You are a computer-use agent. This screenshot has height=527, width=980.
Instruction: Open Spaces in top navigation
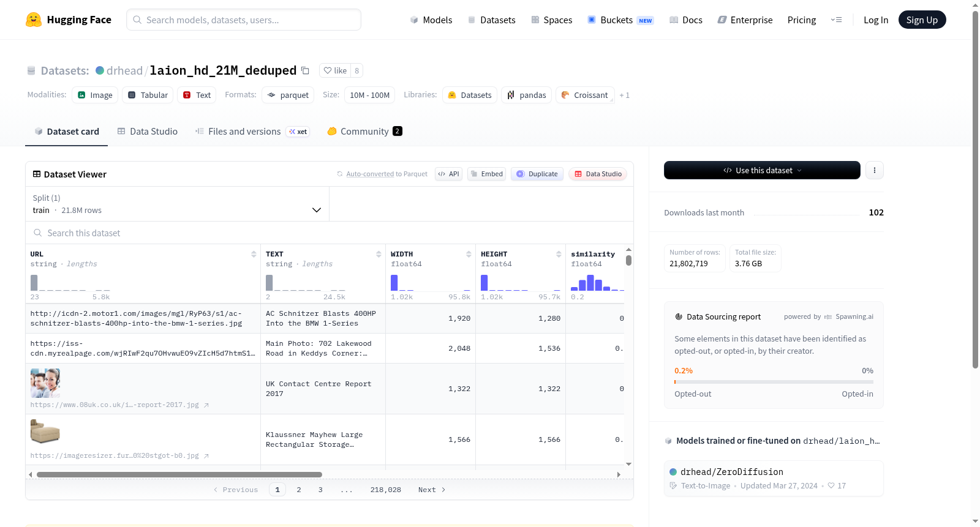point(551,20)
